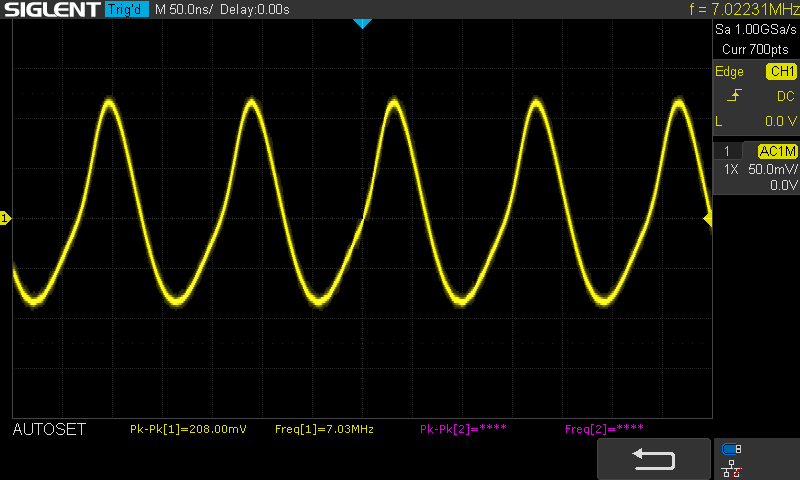This screenshot has height=480, width=800.
Task: Click the SIGLENT logo
Action: tap(53, 9)
